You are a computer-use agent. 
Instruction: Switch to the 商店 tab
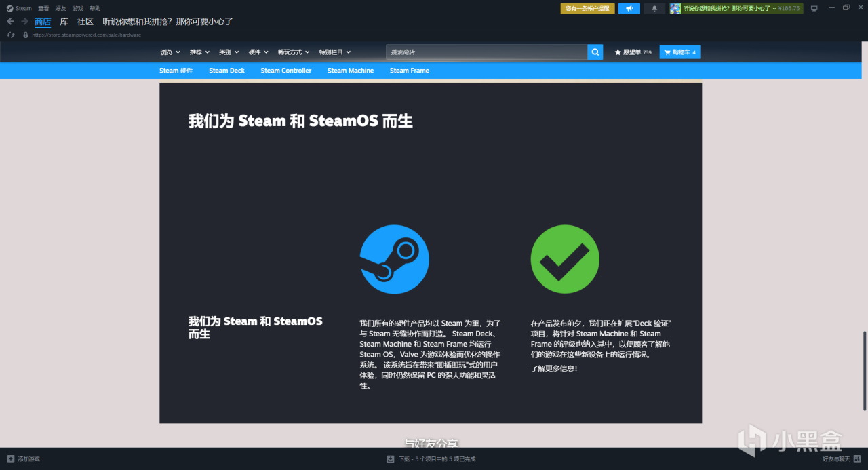43,22
